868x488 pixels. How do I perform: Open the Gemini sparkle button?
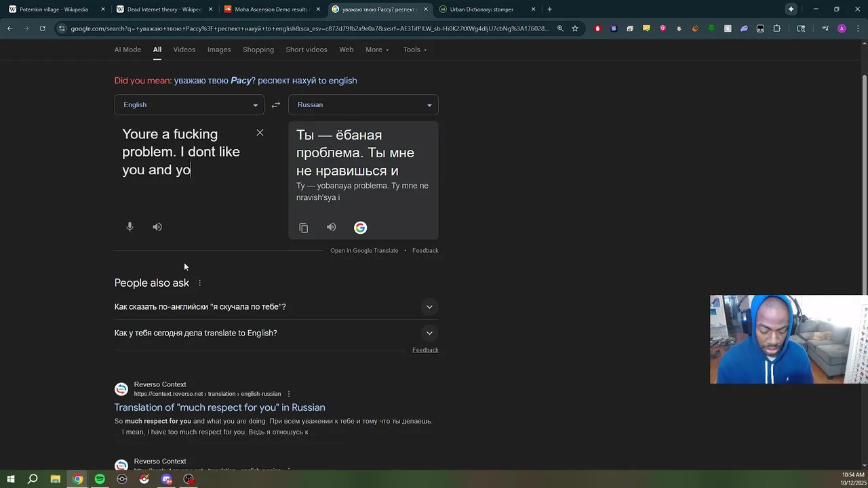tap(791, 9)
